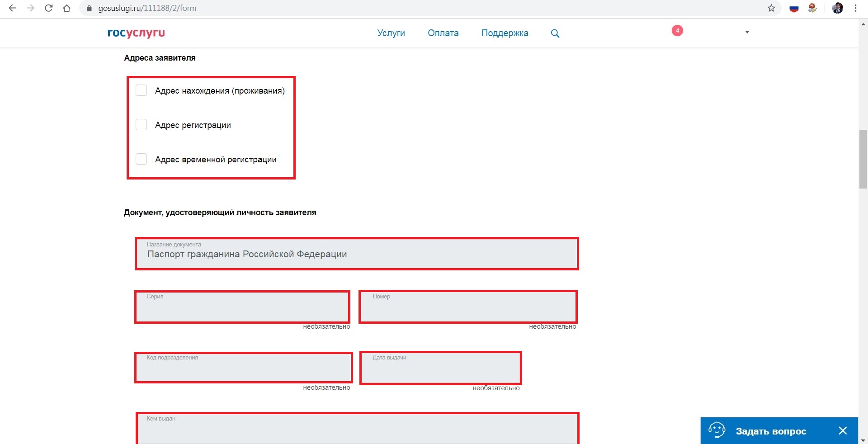
Task: Open the Оплата menu item
Action: (443, 33)
